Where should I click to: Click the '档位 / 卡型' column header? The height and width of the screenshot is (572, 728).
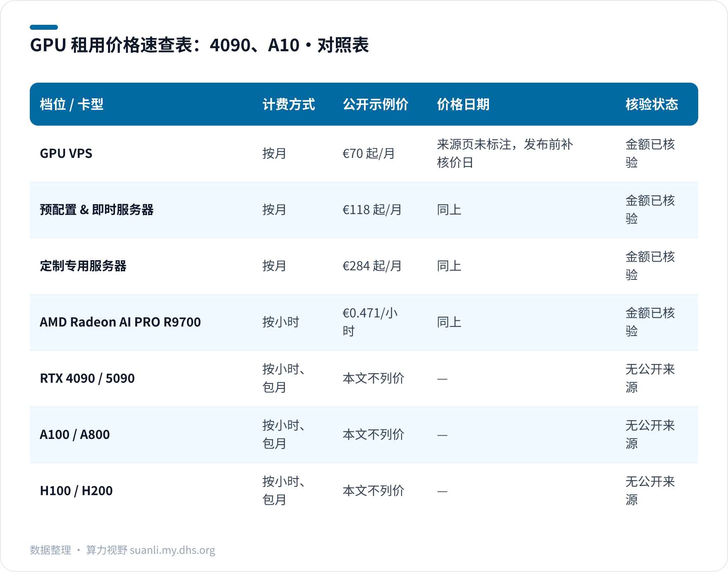[x=72, y=104]
